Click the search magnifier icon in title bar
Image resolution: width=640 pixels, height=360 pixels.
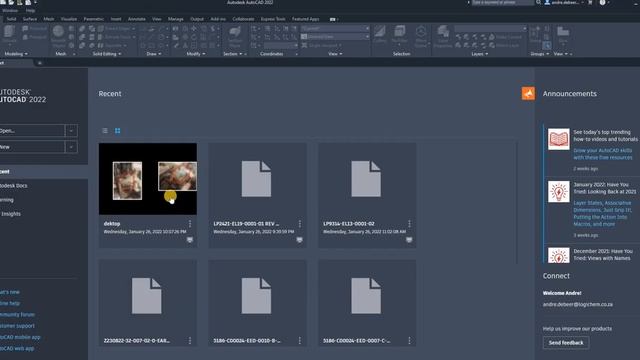[538, 2]
